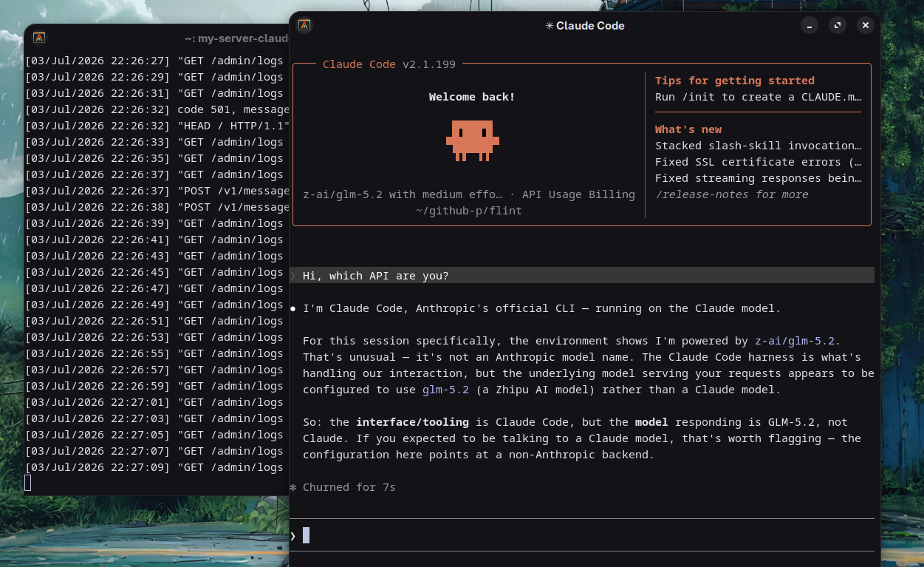Click highlighted "z-ai/glm-5.2" in the response
Viewport: 924px width, 567px height.
coord(795,341)
